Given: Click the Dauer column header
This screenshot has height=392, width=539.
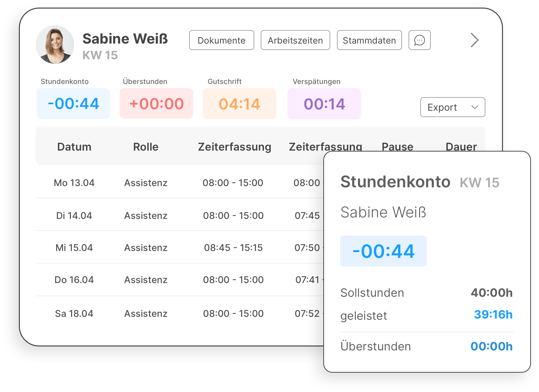Looking at the screenshot, I should pos(461,146).
